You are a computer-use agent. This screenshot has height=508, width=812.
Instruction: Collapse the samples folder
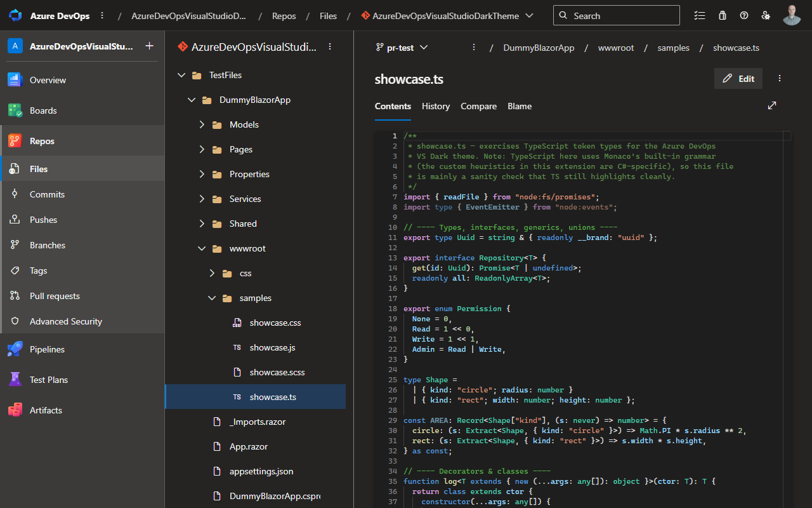(x=212, y=298)
